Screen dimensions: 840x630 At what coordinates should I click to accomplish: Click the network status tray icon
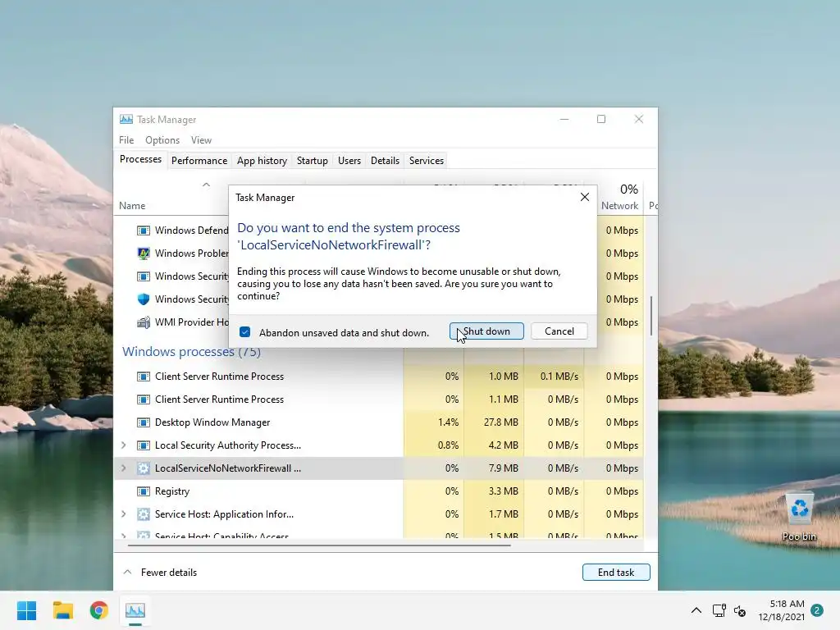(719, 610)
